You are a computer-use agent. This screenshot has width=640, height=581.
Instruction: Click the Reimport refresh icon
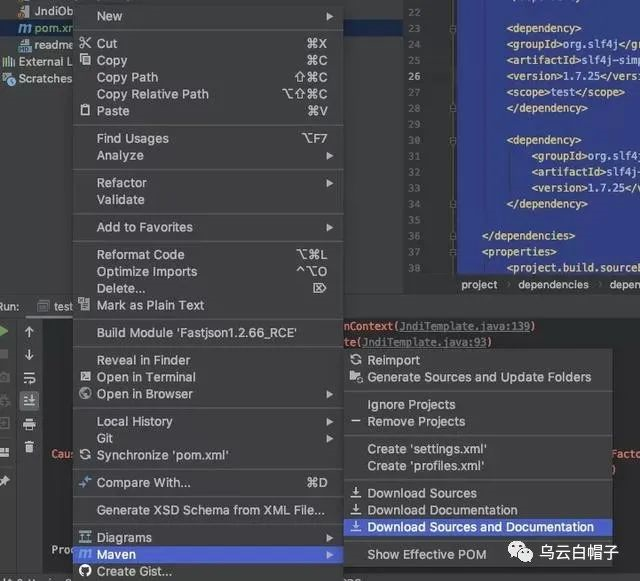coord(356,359)
